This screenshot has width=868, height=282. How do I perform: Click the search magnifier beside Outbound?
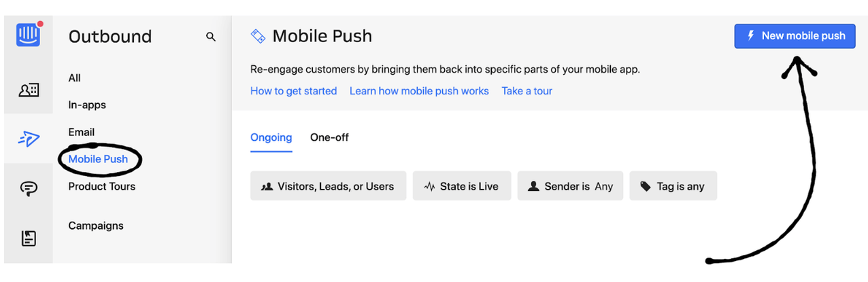pos(211,37)
